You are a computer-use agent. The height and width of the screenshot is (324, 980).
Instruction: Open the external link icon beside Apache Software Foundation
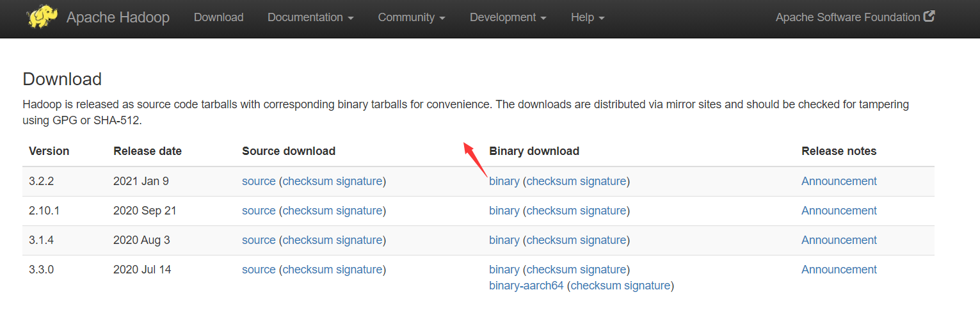(x=929, y=17)
